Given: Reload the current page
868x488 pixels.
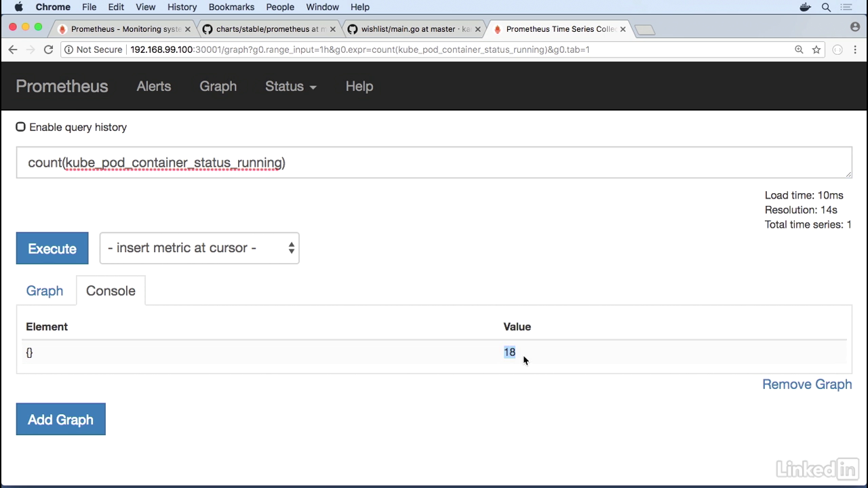Looking at the screenshot, I should click(48, 49).
